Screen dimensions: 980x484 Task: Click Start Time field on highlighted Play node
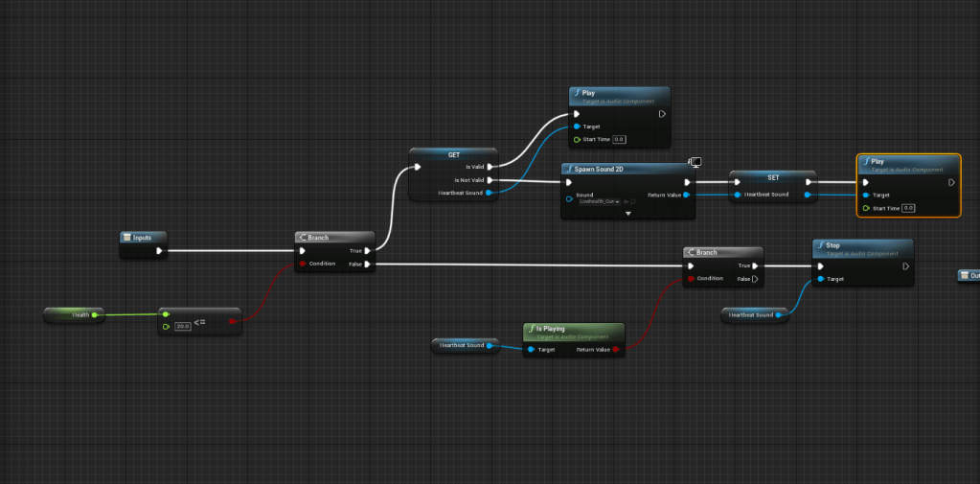(x=908, y=208)
